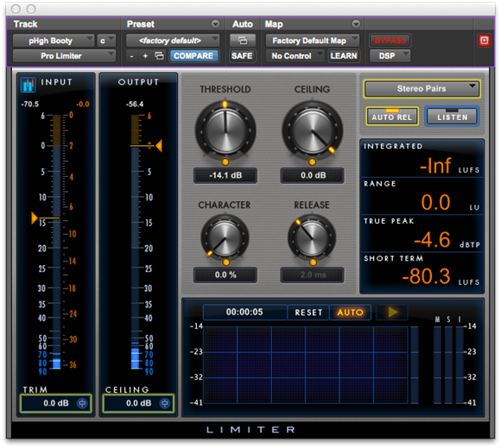The image size is (501, 448).
Task: Click the orange input threshold marker arrow
Action: (x=35, y=218)
